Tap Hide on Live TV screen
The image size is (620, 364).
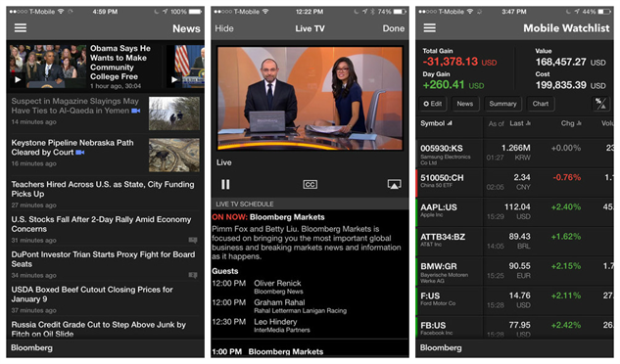tap(224, 28)
